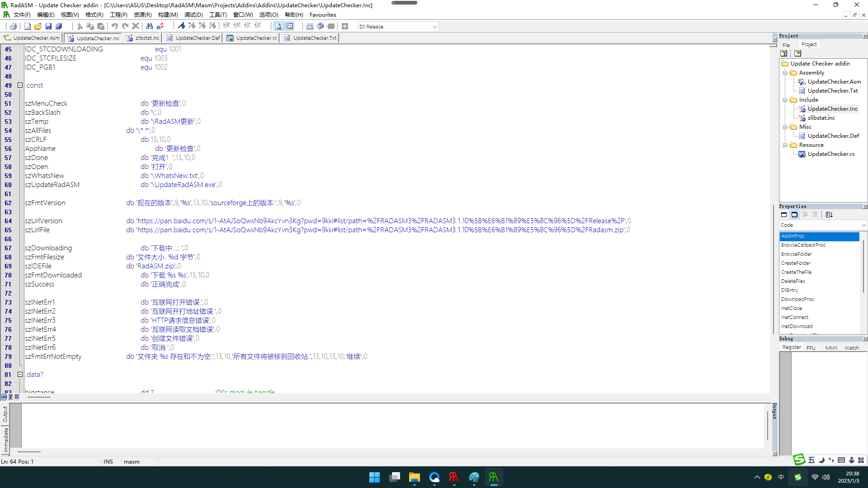The width and height of the screenshot is (868, 488).
Task: Toggle bookmark with the blue flag icon
Action: tap(181, 26)
